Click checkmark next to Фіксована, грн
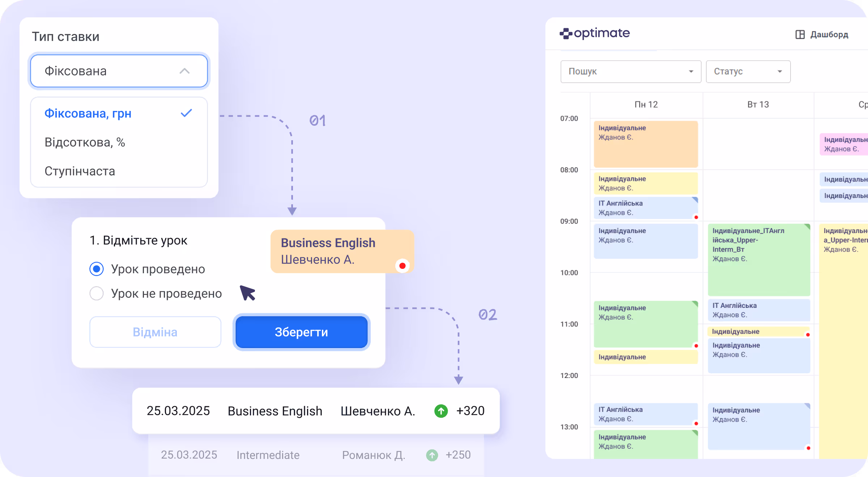The width and height of the screenshot is (868, 477). coord(186,113)
